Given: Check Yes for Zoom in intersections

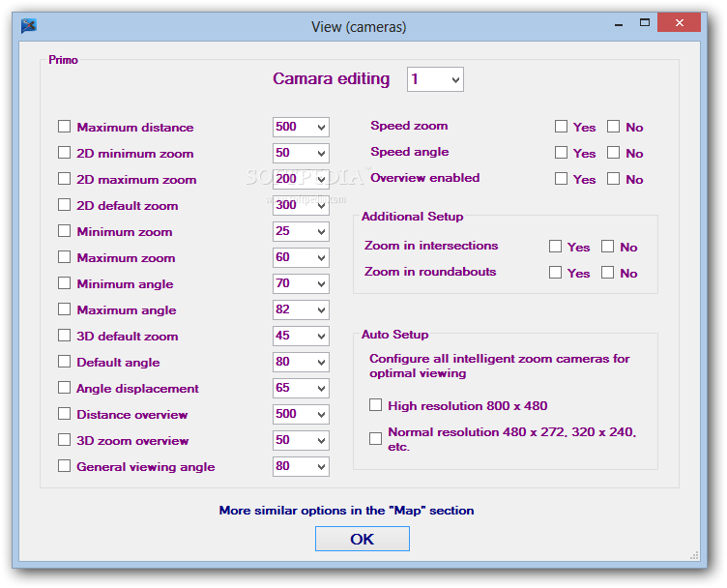Looking at the screenshot, I should (556, 247).
